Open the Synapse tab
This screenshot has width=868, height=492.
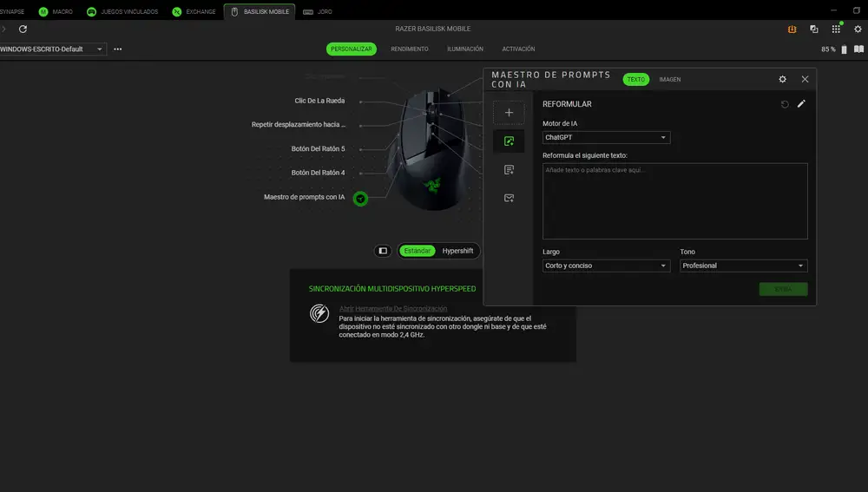11,11
